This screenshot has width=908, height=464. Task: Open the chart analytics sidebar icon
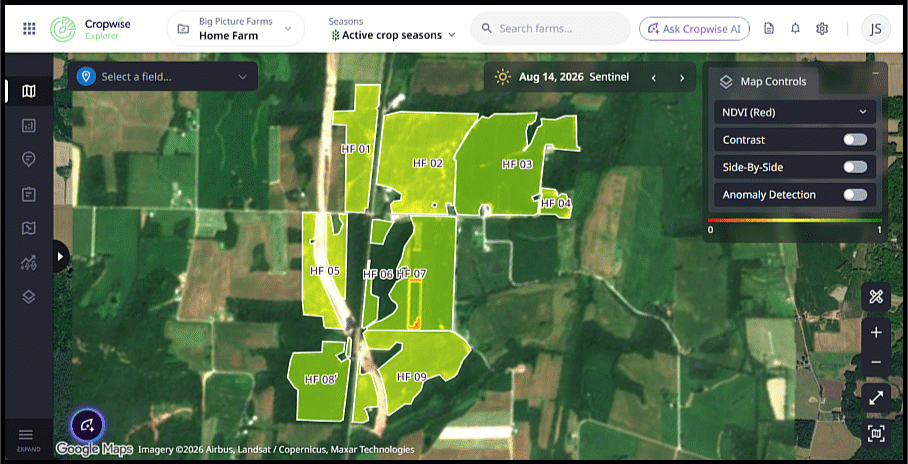pos(28,126)
